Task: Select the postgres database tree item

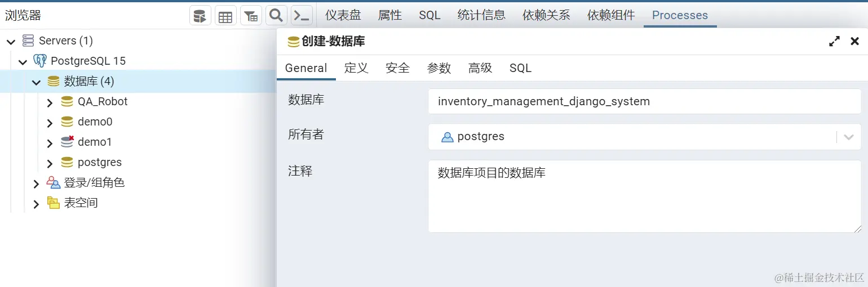Action: 100,162
